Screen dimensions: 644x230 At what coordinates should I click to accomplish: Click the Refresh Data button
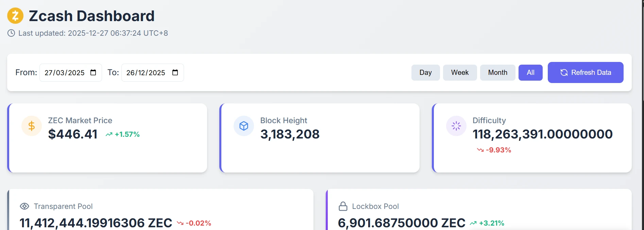click(586, 72)
